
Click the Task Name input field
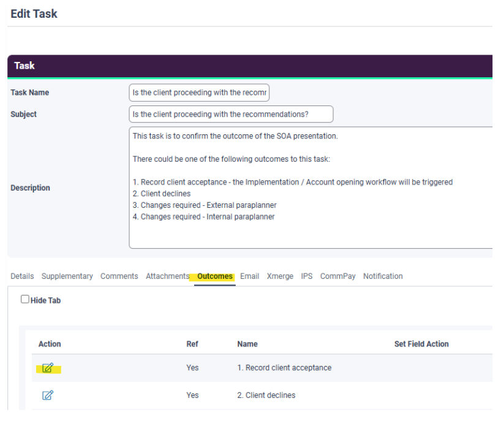pos(200,93)
